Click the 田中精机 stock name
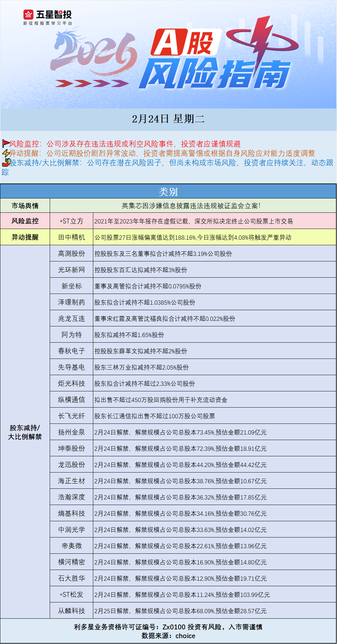This screenshot has height=644, width=337. point(71,237)
